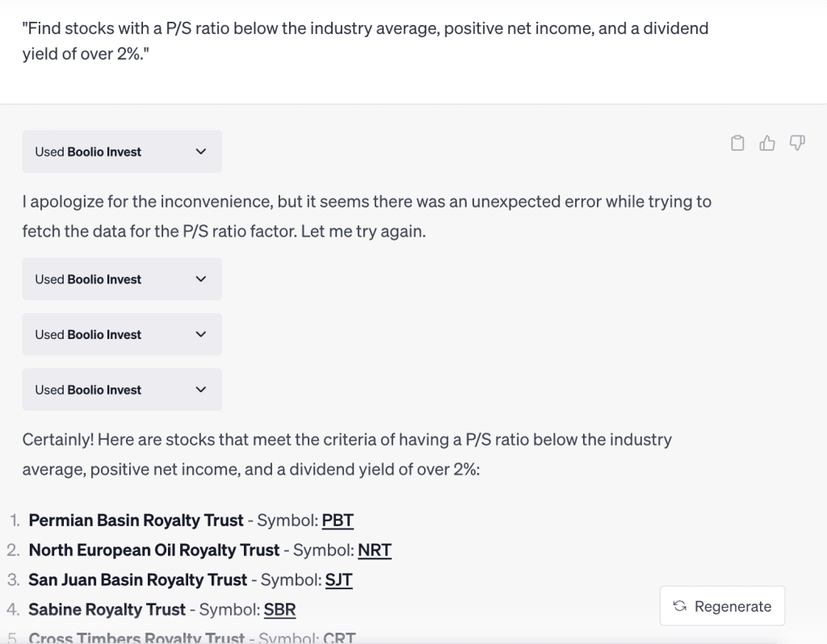The image size is (827, 644).
Task: Click the Regenerate button
Action: tap(722, 606)
